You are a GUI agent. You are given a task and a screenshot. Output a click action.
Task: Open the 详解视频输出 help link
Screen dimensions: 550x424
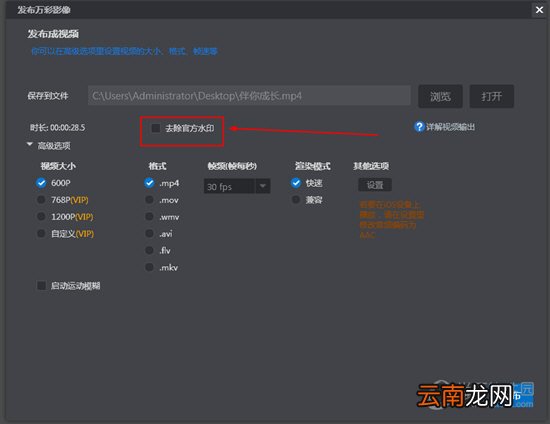point(450,127)
